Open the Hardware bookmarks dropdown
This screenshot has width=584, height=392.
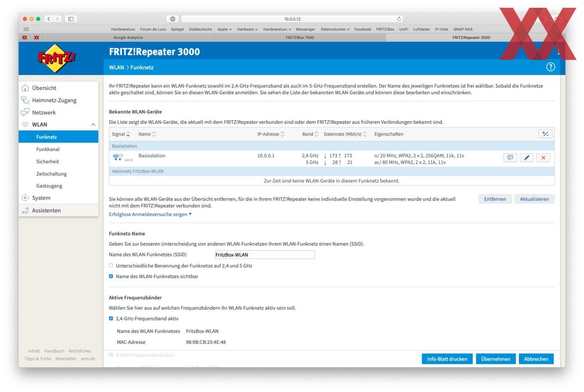[x=247, y=29]
